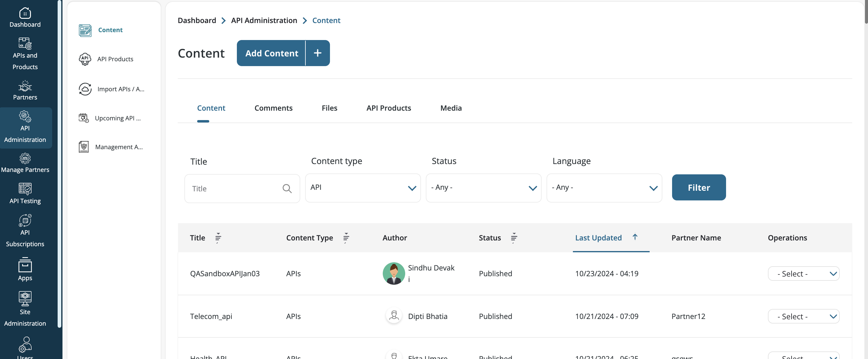Click Sindhu Devaki's avatar picture
This screenshot has height=359, width=868.
tap(394, 273)
